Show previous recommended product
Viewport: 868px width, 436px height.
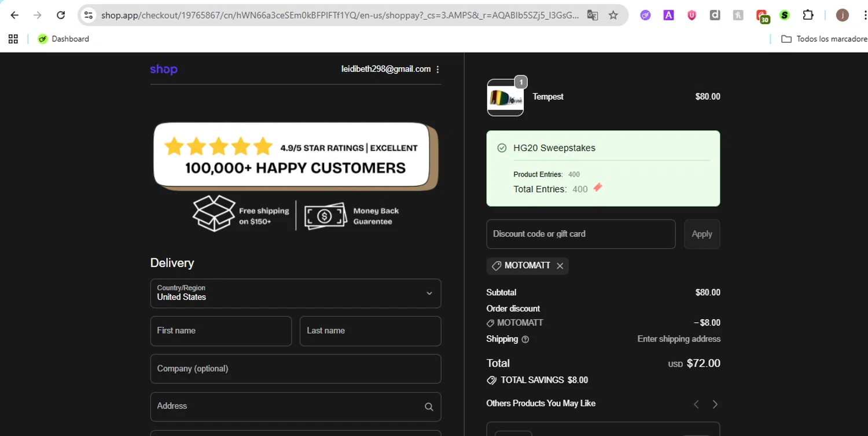(696, 404)
